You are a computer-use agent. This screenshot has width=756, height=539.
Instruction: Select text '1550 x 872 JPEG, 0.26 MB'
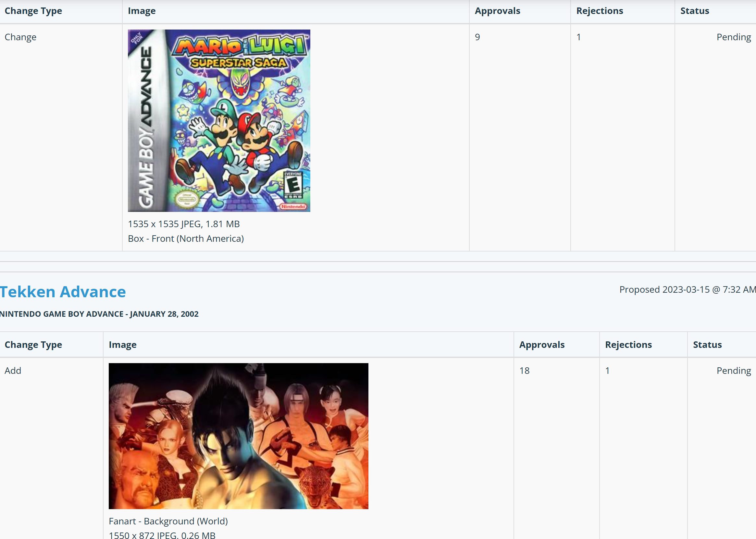click(162, 535)
